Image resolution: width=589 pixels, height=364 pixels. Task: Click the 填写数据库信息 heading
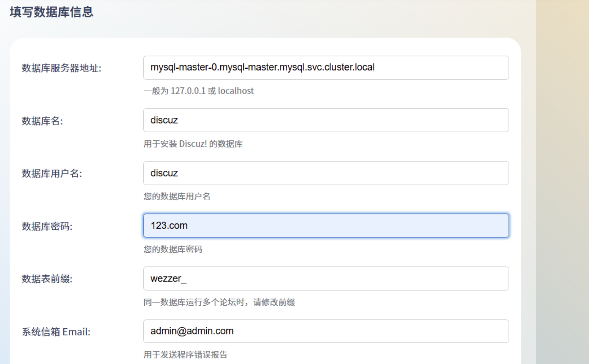tap(51, 12)
